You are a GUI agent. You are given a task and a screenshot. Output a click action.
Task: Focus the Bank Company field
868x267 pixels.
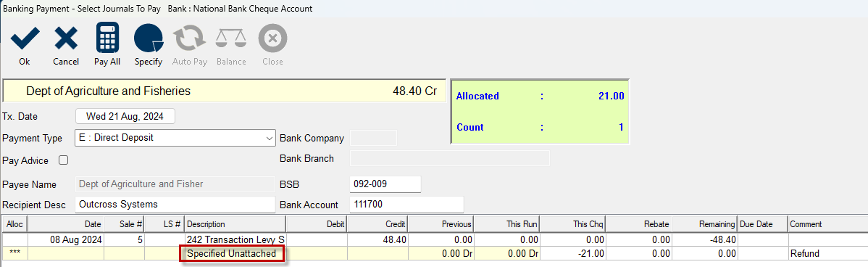coord(374,138)
